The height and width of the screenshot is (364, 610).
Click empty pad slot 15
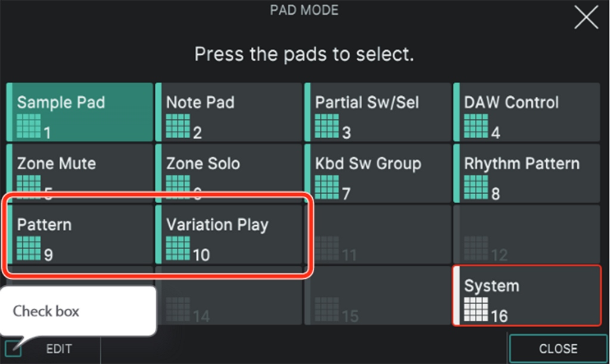pos(378,295)
